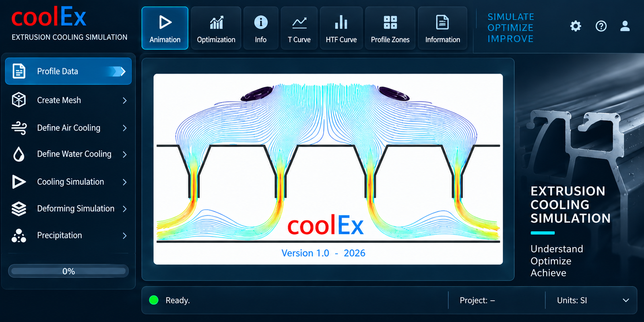Click the Profile Data document icon
The width and height of the screenshot is (644, 322).
pyautogui.click(x=19, y=71)
